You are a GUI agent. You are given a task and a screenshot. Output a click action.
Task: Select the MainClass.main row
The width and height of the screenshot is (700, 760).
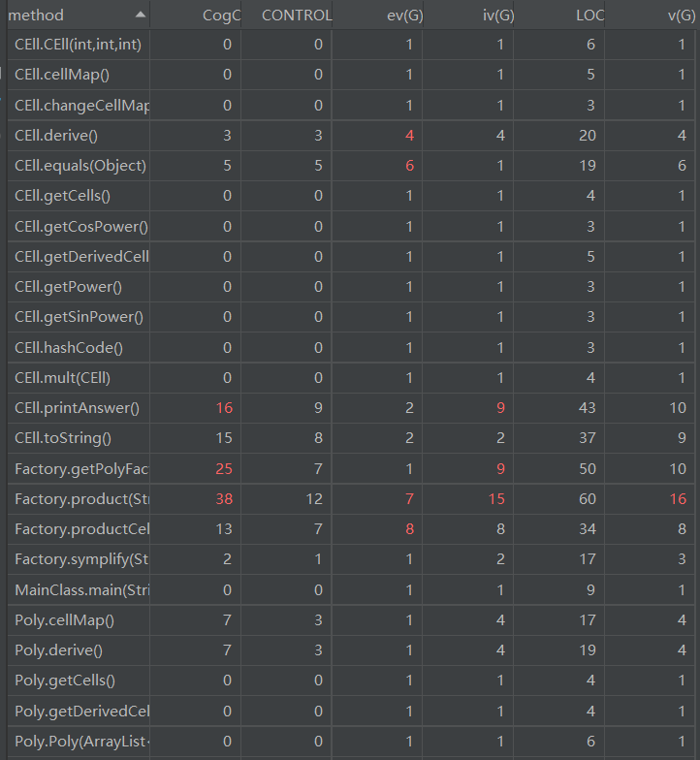351,589
